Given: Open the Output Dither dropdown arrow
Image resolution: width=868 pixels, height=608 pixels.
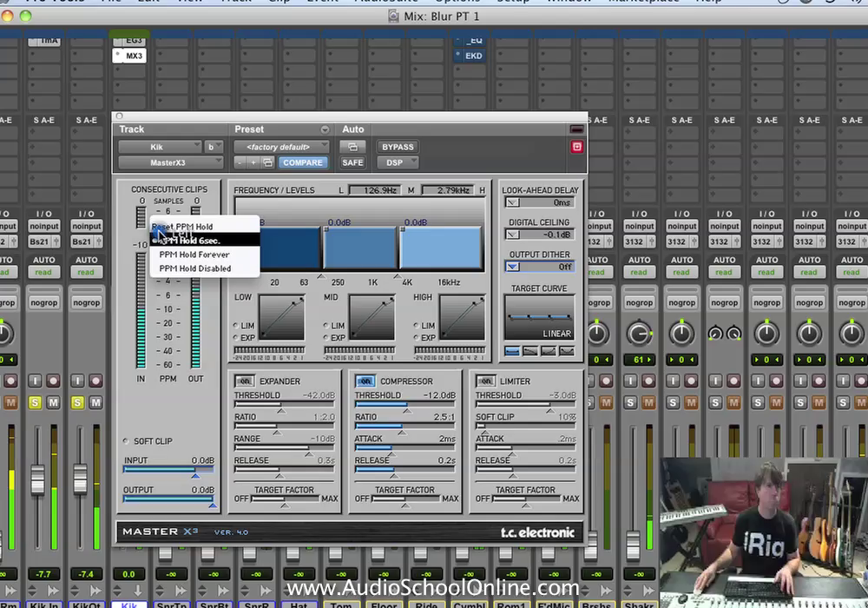Looking at the screenshot, I should pos(512,267).
